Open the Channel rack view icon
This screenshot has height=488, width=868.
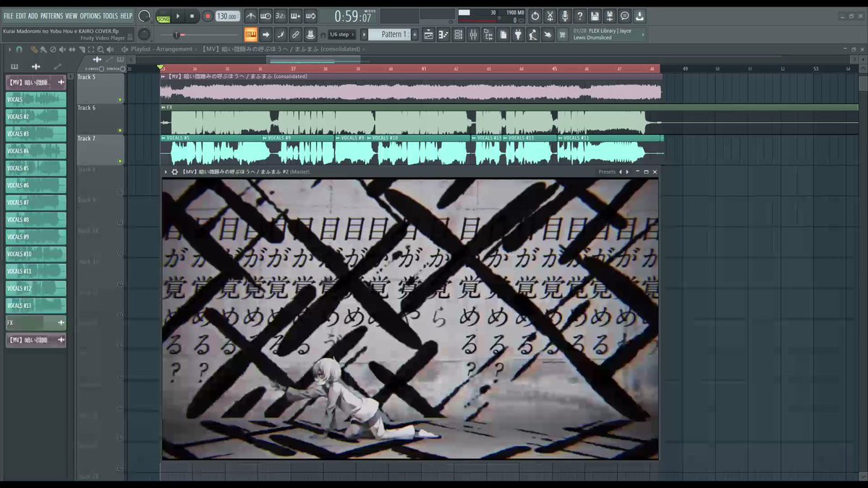point(458,34)
